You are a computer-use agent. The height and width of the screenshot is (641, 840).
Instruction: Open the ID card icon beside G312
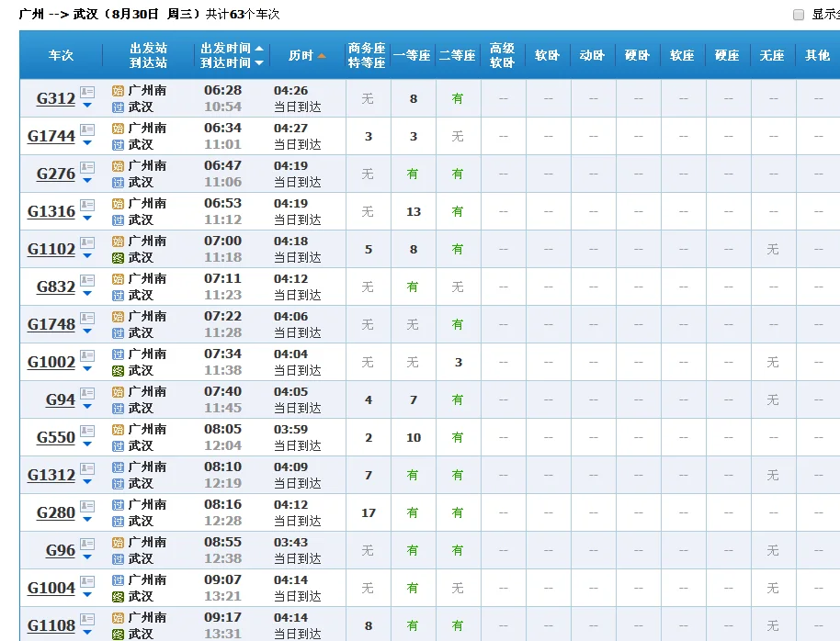87,92
